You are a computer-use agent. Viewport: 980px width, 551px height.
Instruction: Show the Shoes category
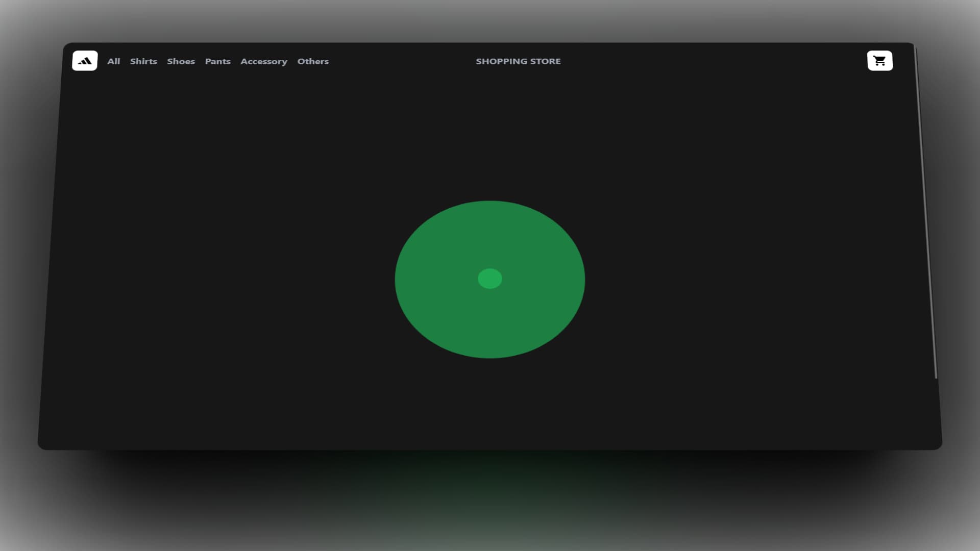[181, 61]
